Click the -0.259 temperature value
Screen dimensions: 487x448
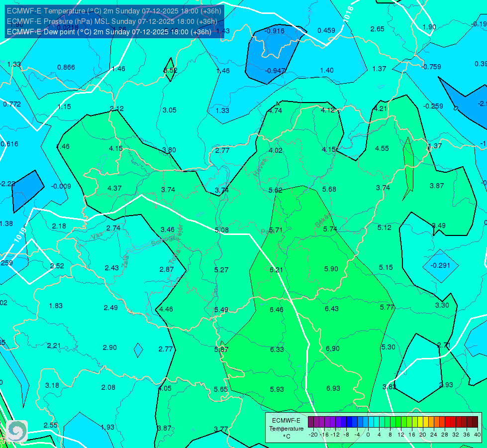click(433, 107)
